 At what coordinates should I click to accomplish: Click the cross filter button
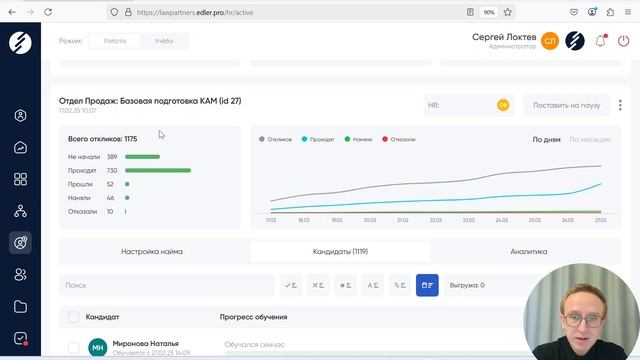pos(318,285)
